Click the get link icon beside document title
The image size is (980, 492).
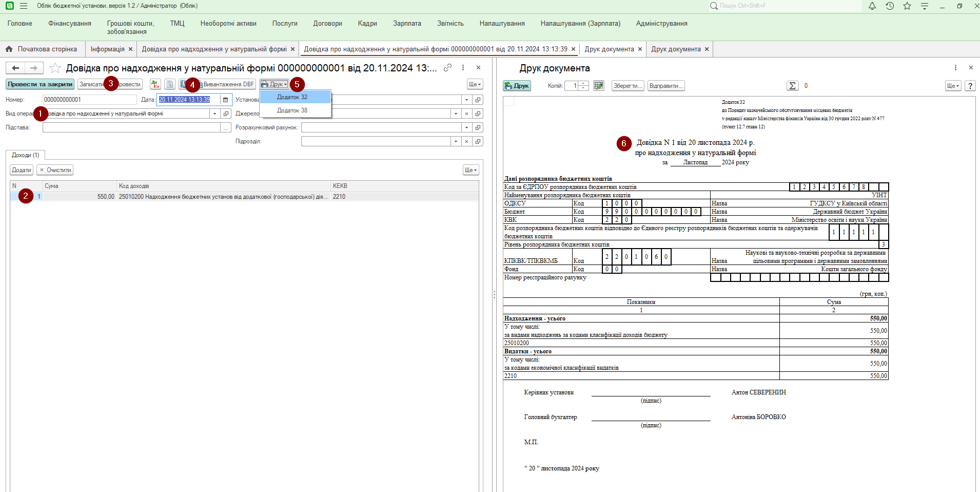point(447,68)
